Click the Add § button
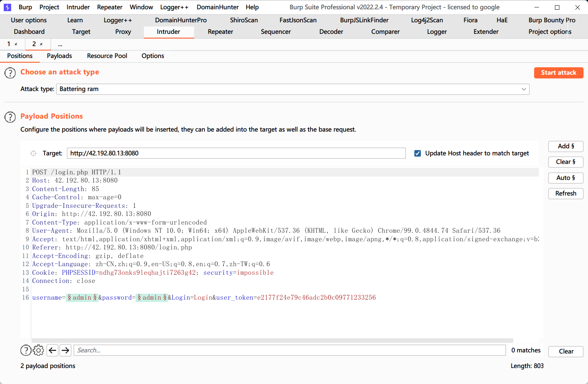 pos(566,146)
